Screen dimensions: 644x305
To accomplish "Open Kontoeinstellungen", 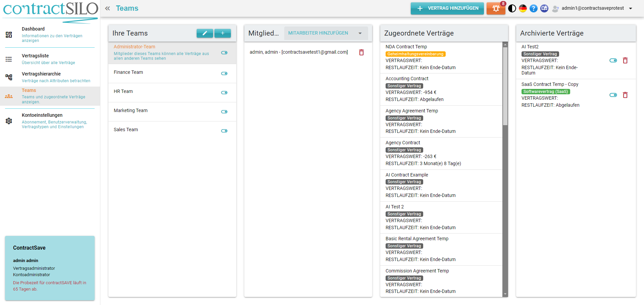I will (50, 121).
